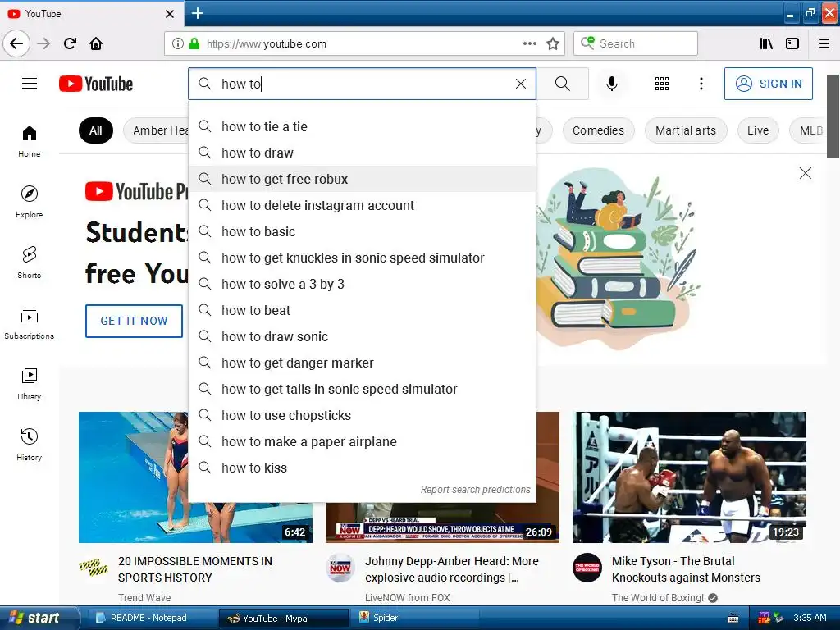Click the page vertical scrollbar
Viewport: 840px width, 630px height.
[x=833, y=116]
